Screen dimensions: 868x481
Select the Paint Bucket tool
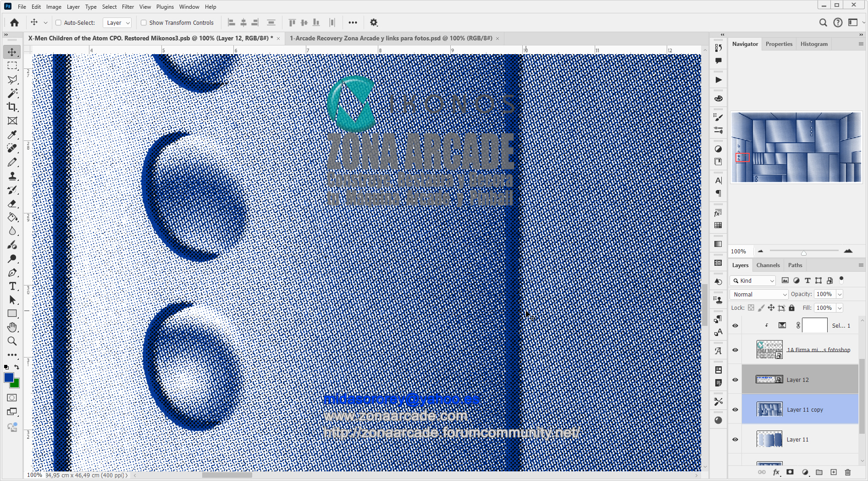click(x=12, y=217)
